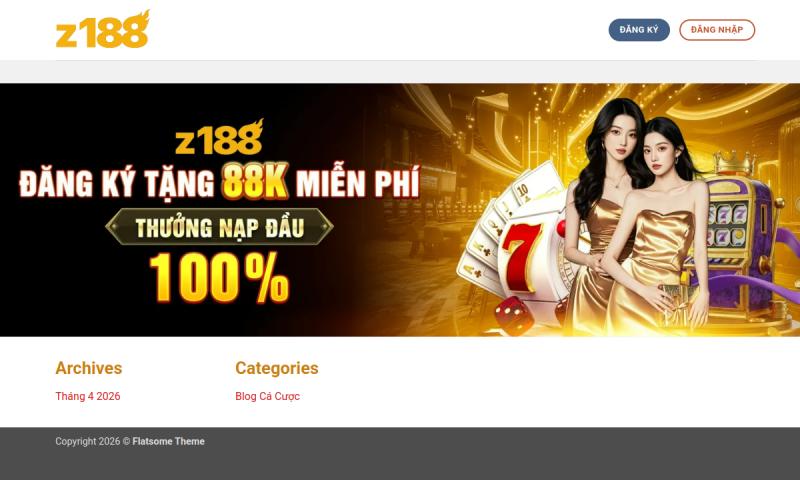The height and width of the screenshot is (480, 800).
Task: Open the Blog Cá Cược category link
Action: (x=267, y=396)
